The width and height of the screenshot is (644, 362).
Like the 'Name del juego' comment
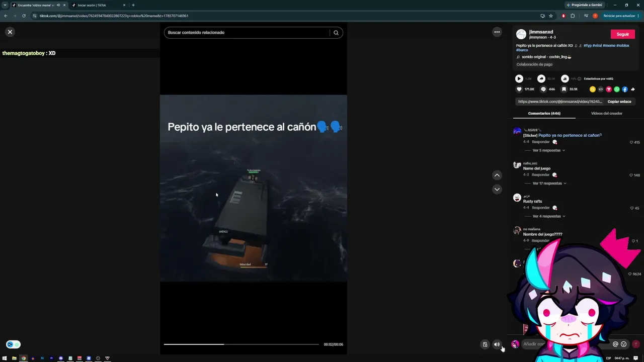coord(631,175)
